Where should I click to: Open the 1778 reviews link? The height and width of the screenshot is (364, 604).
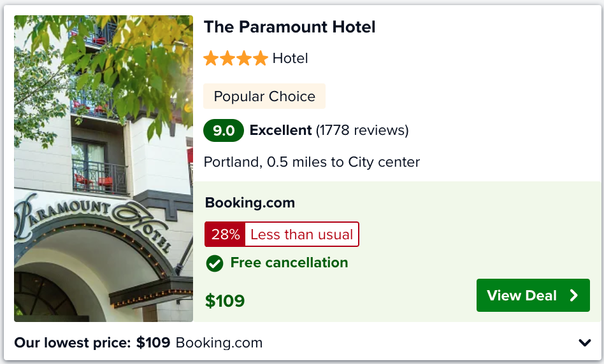(x=362, y=130)
